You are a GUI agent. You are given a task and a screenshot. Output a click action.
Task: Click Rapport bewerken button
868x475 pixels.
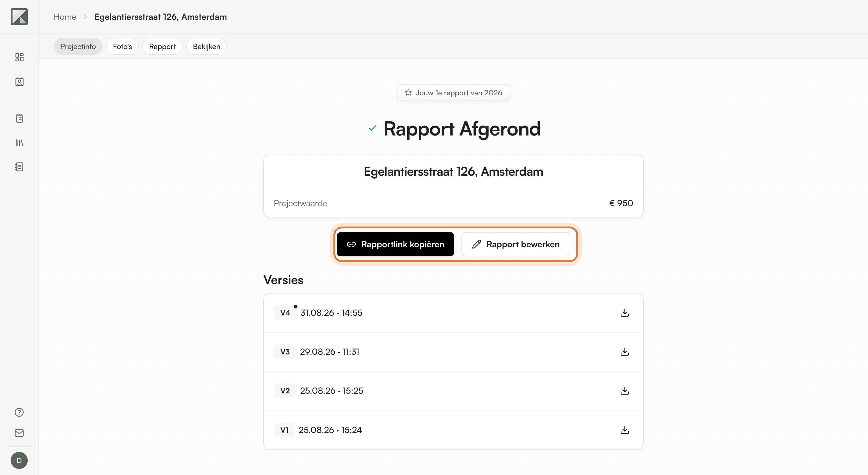point(516,245)
